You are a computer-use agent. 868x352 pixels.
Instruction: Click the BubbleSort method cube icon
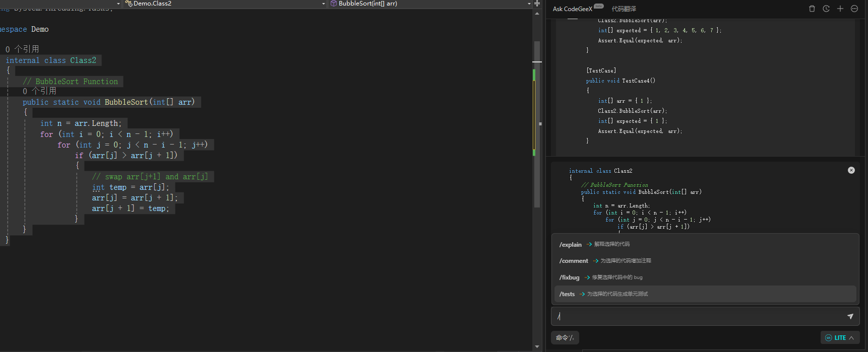pos(333,4)
